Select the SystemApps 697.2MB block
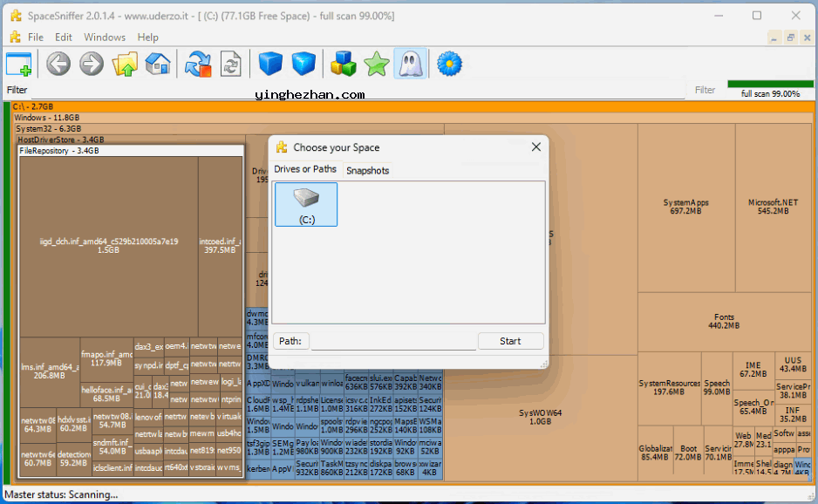This screenshot has height=504, width=818. (x=686, y=208)
